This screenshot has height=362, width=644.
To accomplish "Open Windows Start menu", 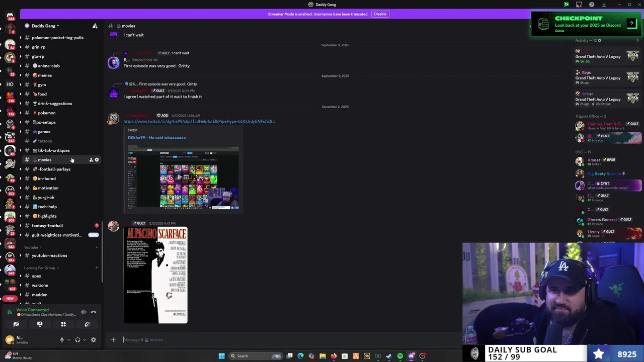I will pos(221,356).
